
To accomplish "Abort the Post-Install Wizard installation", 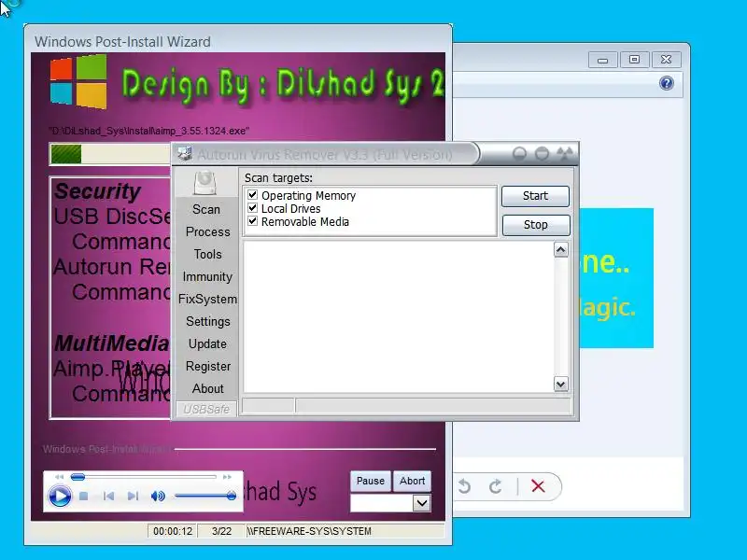I will click(412, 481).
